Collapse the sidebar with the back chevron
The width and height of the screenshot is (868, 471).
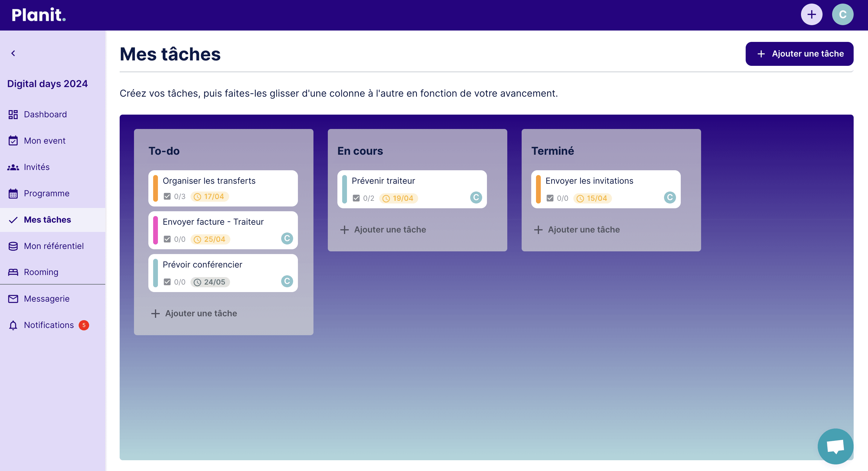click(13, 53)
